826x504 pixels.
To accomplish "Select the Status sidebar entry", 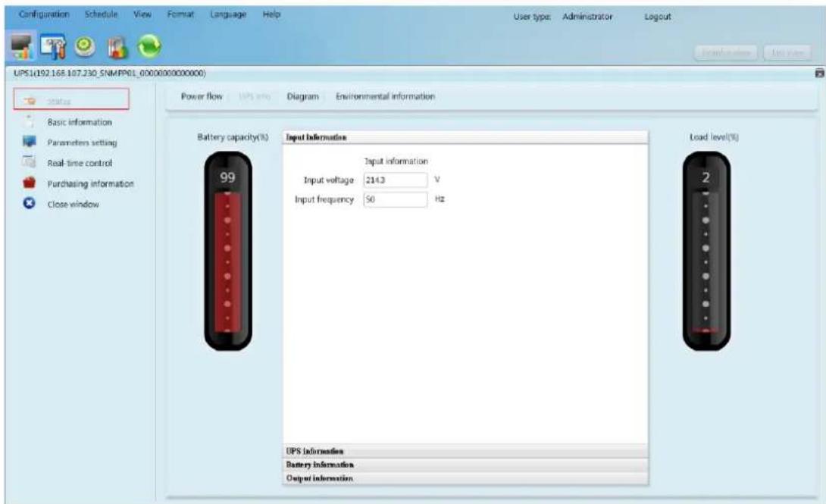I will [x=71, y=99].
